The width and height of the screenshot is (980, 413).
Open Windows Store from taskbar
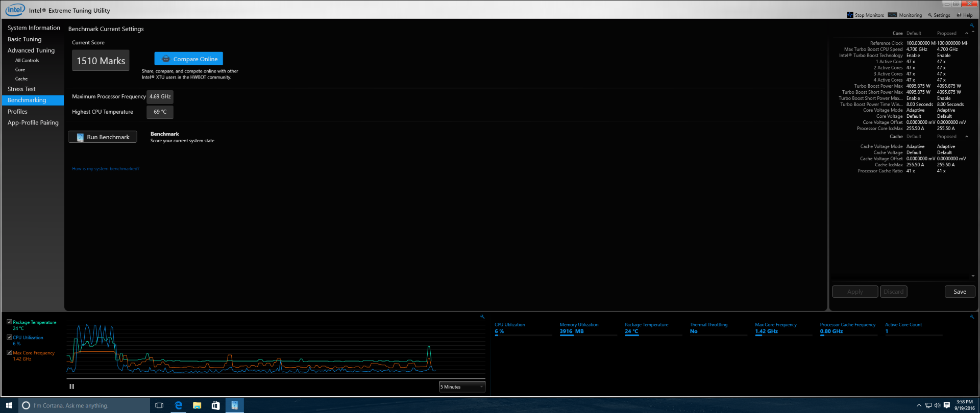click(215, 405)
